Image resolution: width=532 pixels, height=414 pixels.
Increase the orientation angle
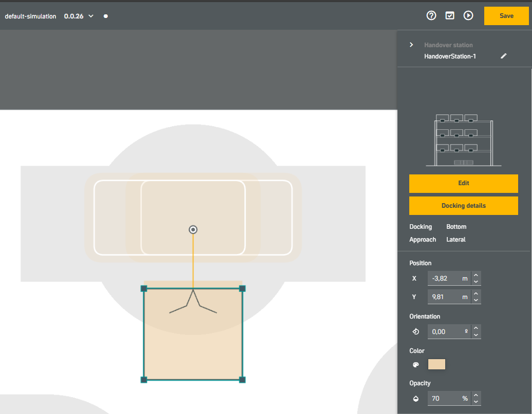[x=476, y=328]
